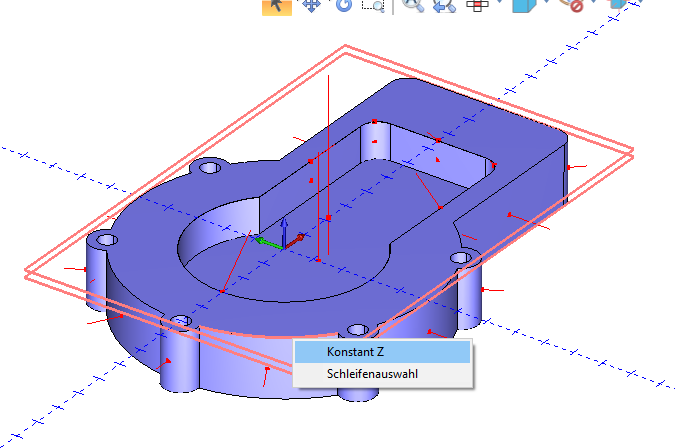The height and width of the screenshot is (448, 675).
Task: Choose 'Konstant Z' from the context menu
Action: pyautogui.click(x=383, y=352)
